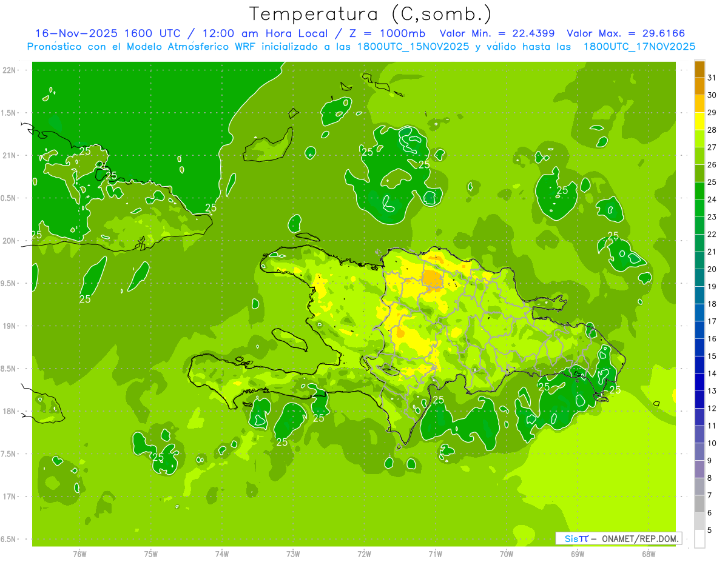The image size is (728, 562).
Task: Click the yellow swatch between 28 and 29
Action: [x=699, y=121]
